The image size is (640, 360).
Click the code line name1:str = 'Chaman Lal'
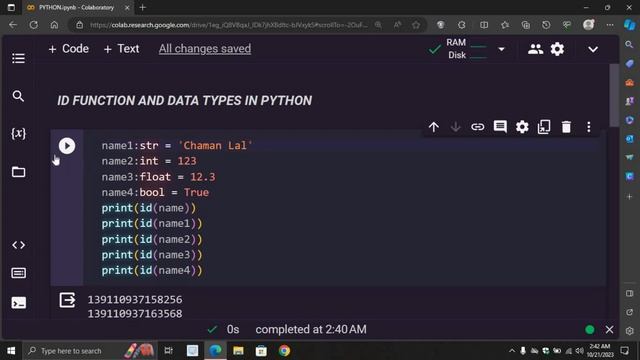[x=177, y=146]
